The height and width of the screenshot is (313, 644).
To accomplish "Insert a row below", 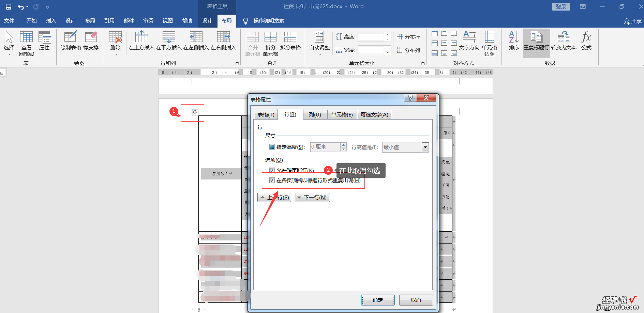I will [x=169, y=40].
